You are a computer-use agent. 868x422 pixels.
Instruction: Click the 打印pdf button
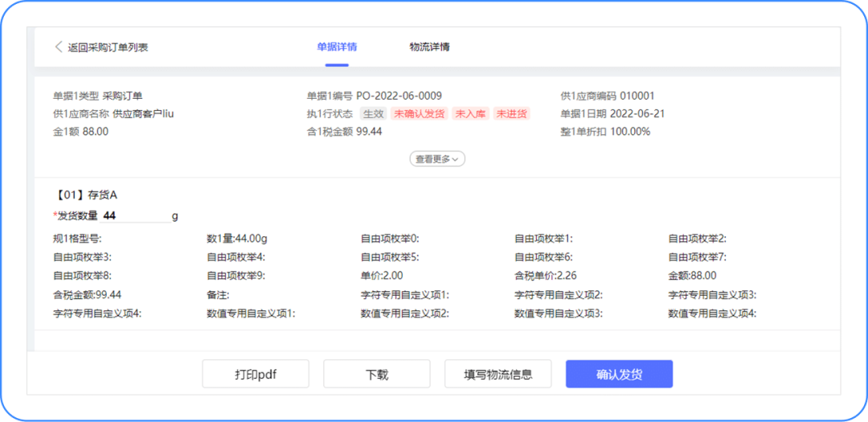256,374
